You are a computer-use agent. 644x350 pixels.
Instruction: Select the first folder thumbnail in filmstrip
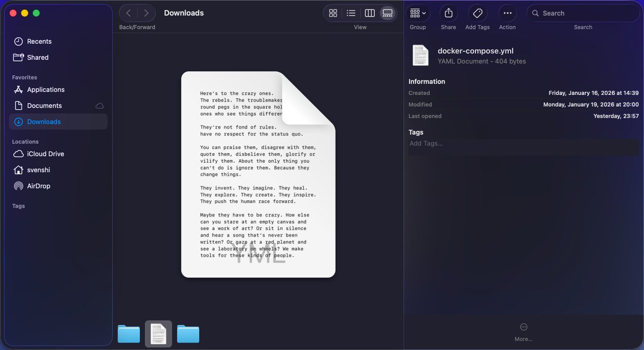pos(129,334)
